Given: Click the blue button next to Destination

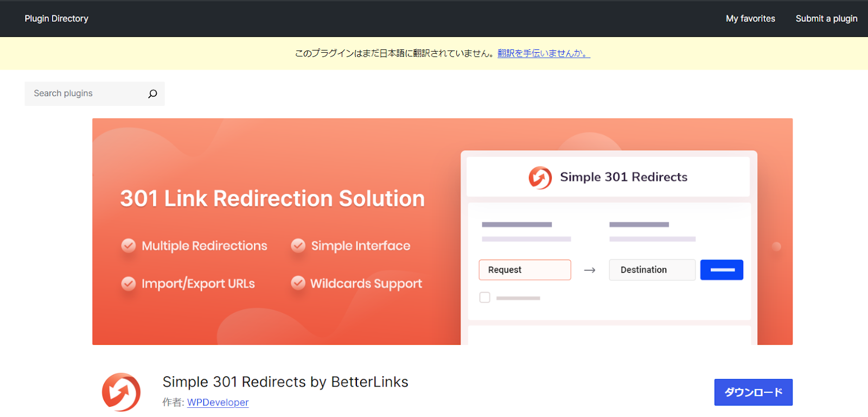Looking at the screenshot, I should pos(722,270).
